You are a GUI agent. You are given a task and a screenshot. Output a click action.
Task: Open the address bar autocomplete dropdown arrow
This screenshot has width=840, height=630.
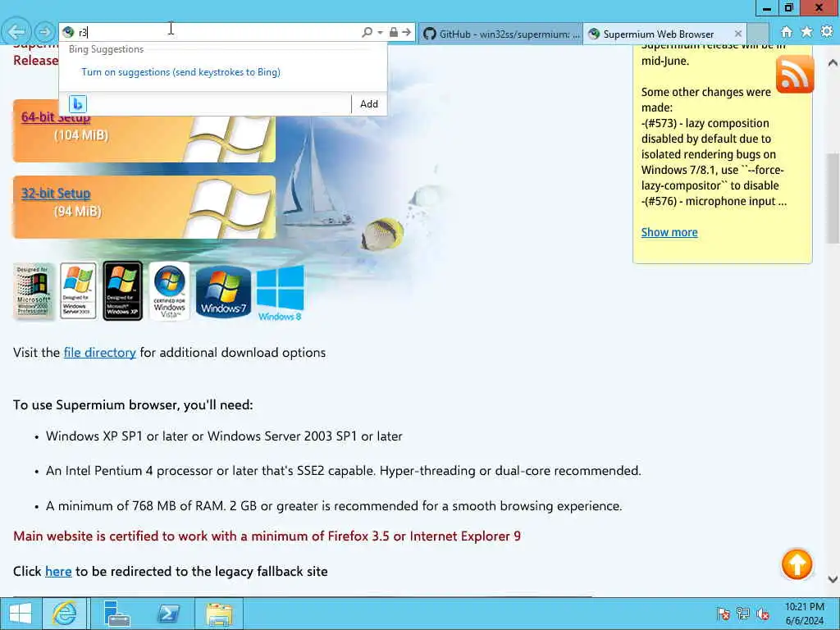[380, 33]
